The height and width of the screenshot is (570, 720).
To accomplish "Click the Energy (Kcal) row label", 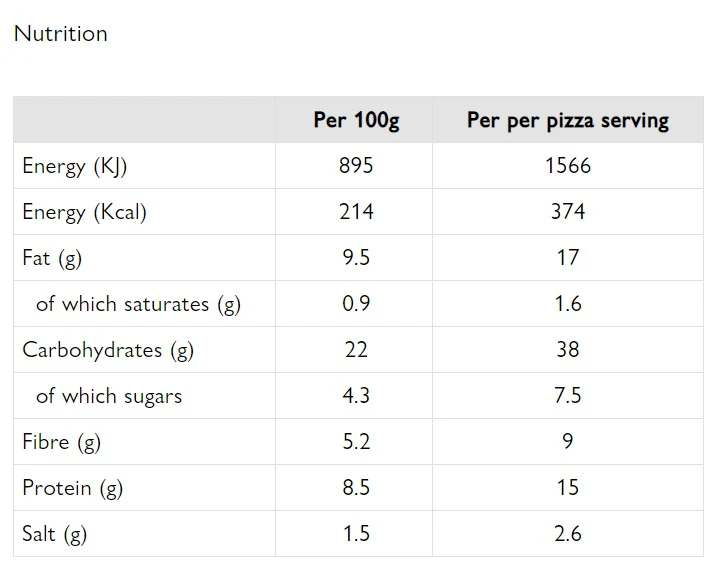I will 84,212.
